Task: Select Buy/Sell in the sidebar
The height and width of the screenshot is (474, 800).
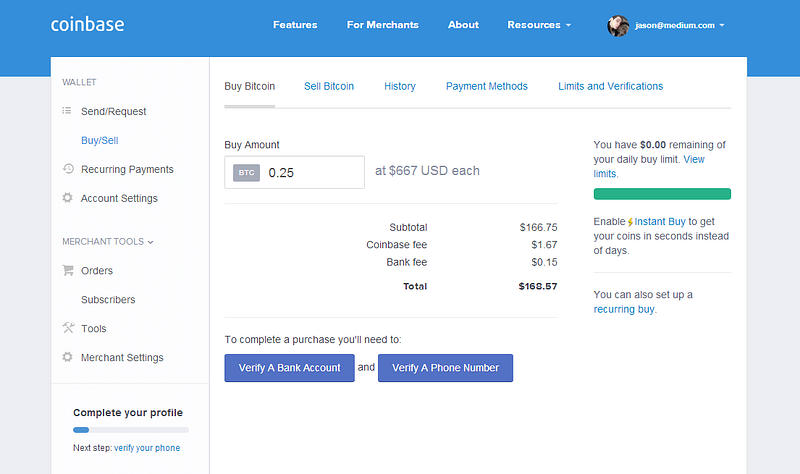Action: coord(99,140)
